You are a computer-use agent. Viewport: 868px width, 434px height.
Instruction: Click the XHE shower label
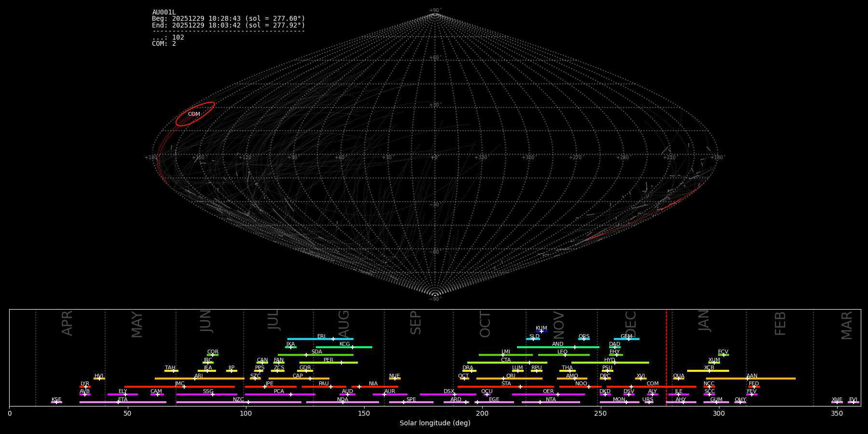point(837,400)
